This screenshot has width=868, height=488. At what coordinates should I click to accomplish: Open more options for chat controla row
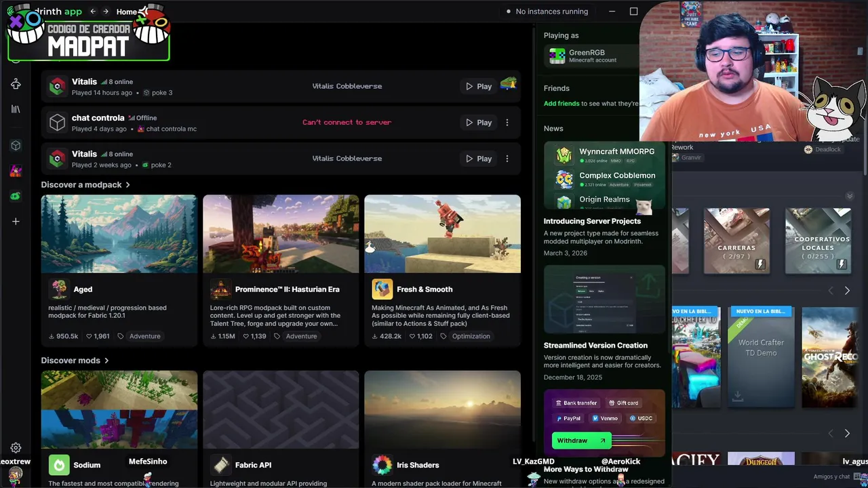click(507, 123)
